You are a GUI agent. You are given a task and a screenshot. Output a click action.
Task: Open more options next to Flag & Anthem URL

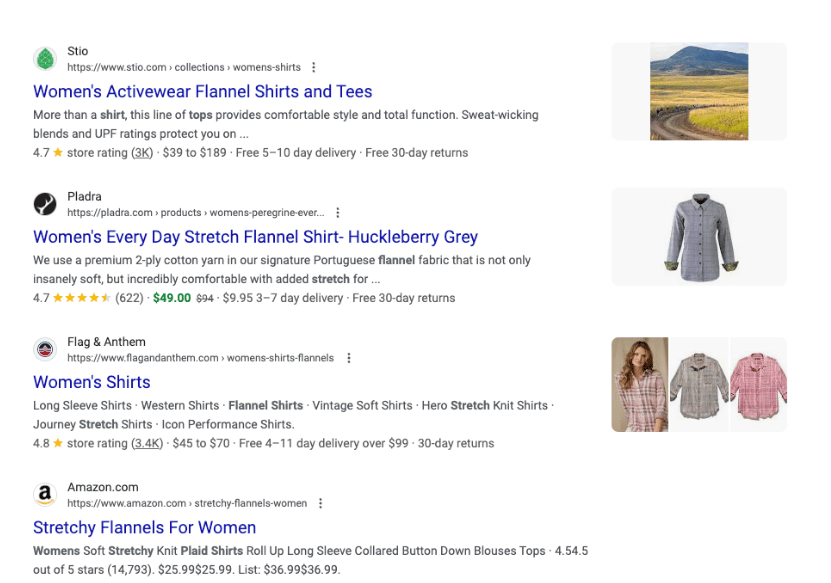348,358
